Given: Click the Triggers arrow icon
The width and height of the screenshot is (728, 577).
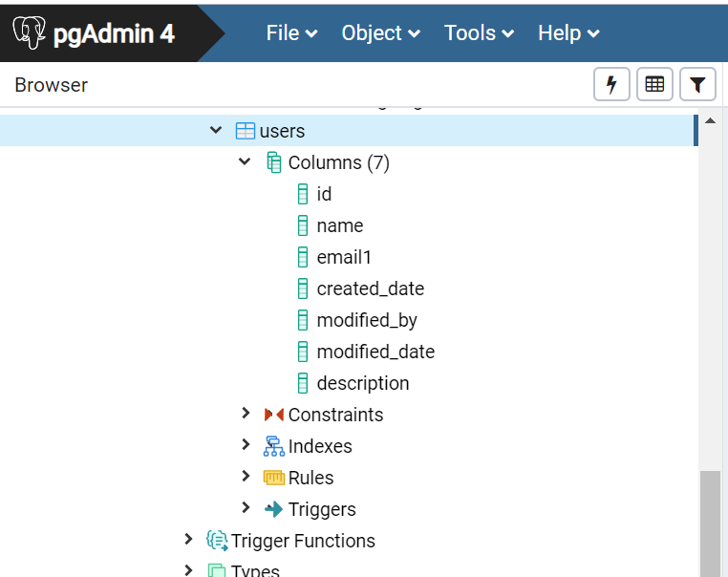Looking at the screenshot, I should tap(274, 509).
